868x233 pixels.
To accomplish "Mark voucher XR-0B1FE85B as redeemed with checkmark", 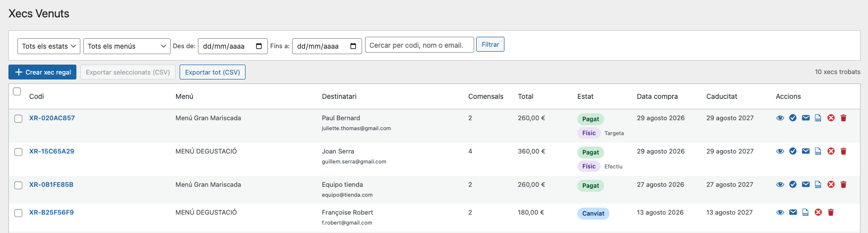I will click(x=793, y=184).
